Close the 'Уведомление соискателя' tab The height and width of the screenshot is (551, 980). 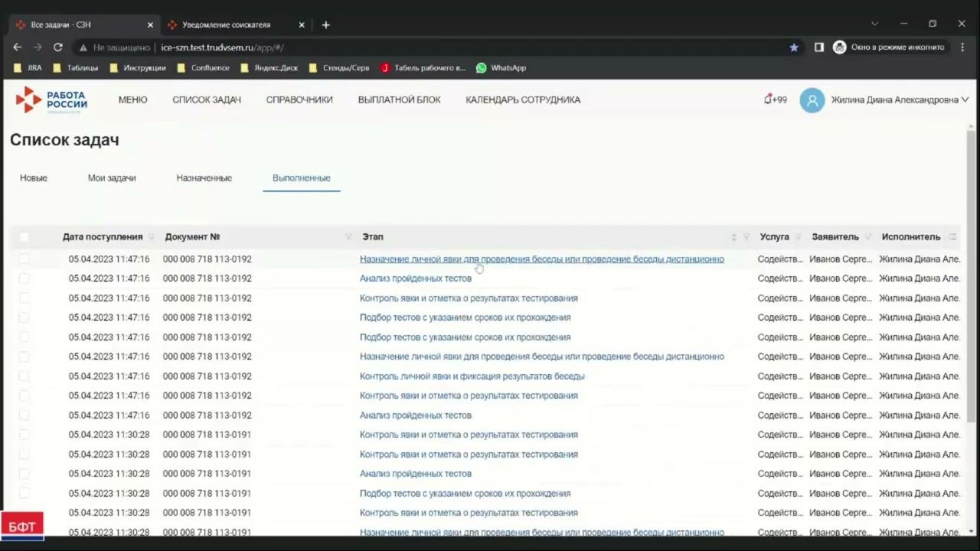point(302,24)
